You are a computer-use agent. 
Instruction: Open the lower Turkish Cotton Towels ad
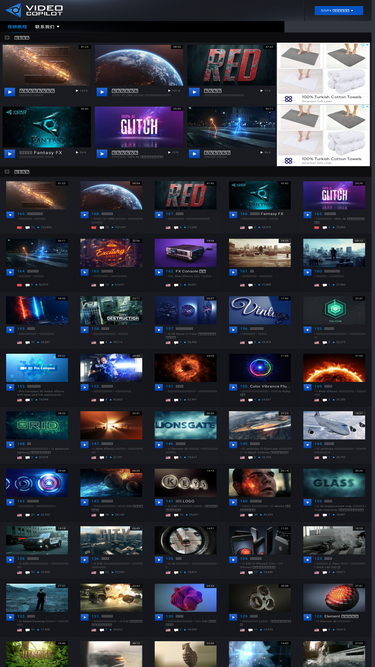[x=323, y=135]
